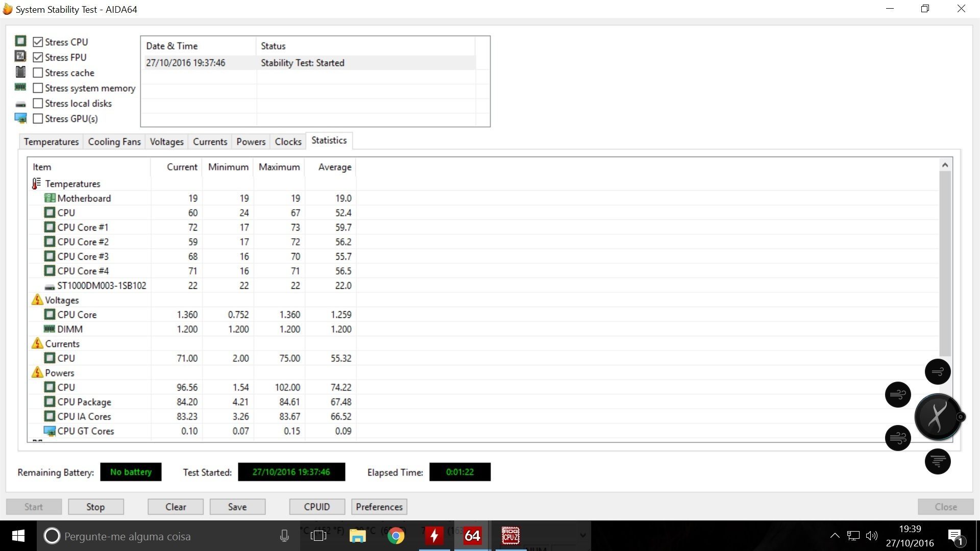The width and height of the screenshot is (980, 551).
Task: Select the Temperatures thermometer icon
Action: (x=36, y=183)
